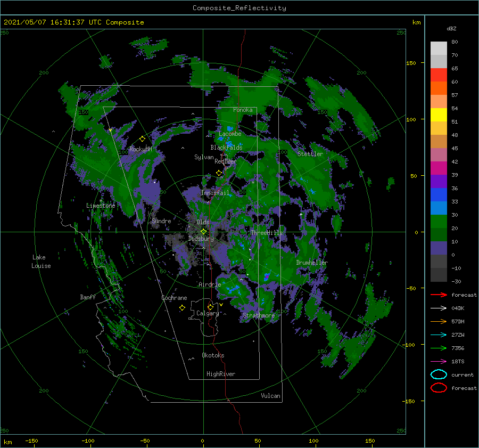Viewport: 479px width, 448px height.
Task: Click the yellow diamond marker near Cochrane
Action: [x=182, y=308]
